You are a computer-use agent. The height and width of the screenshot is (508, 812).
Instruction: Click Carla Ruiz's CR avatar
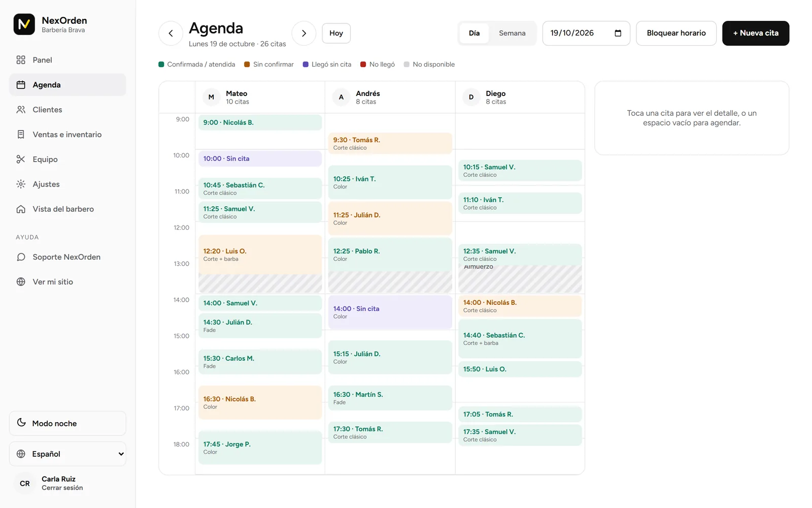point(25,484)
